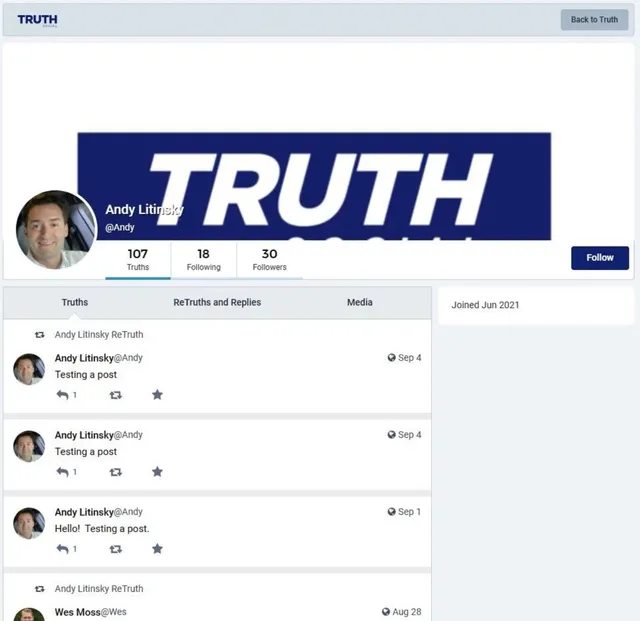The image size is (640, 621).
Task: Open author name on the retruthed Sep 4 post
Action: 84,358
